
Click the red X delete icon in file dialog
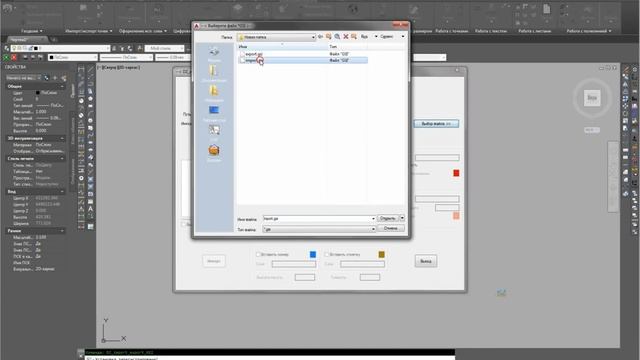click(x=346, y=37)
